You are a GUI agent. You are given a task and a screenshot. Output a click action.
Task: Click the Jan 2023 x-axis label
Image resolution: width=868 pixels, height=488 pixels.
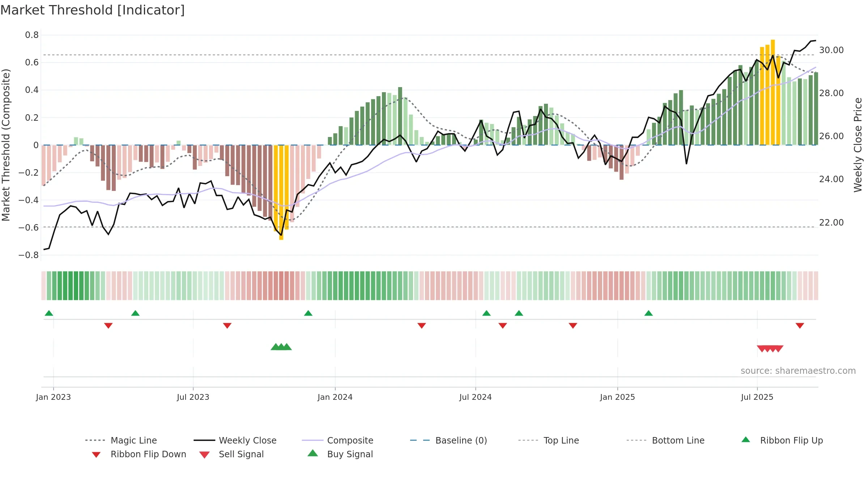coord(54,397)
